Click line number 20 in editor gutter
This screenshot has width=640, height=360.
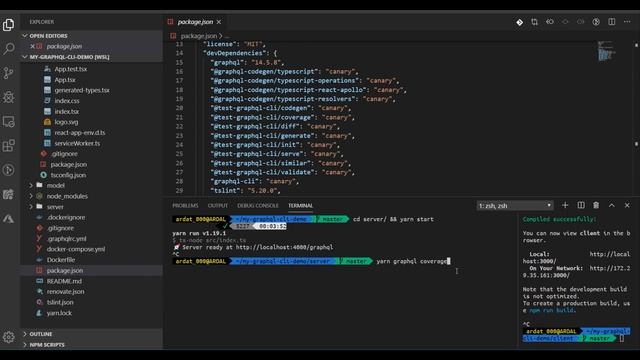coord(179,108)
